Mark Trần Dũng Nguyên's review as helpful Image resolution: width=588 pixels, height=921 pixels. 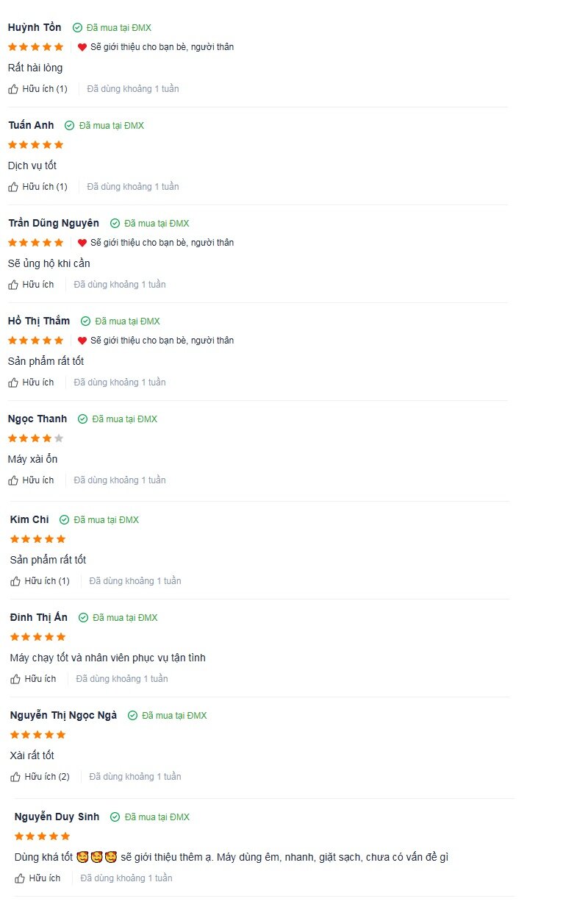pyautogui.click(x=13, y=285)
